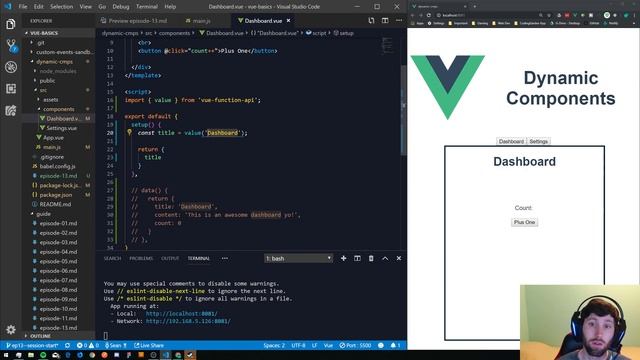Image resolution: width=640 pixels, height=360 pixels.
Task: Click the feedback smiley in status bar
Action: (381, 345)
